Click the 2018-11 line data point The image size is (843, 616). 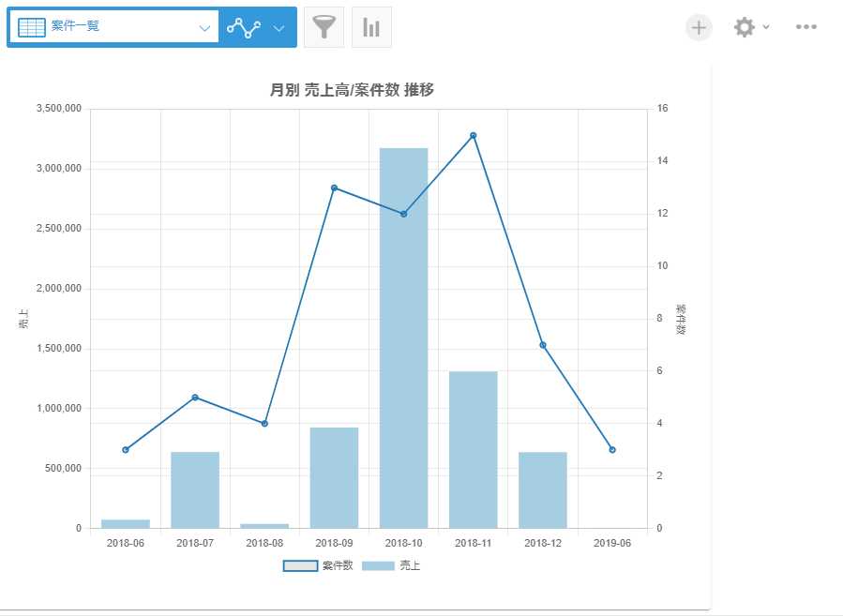(474, 135)
